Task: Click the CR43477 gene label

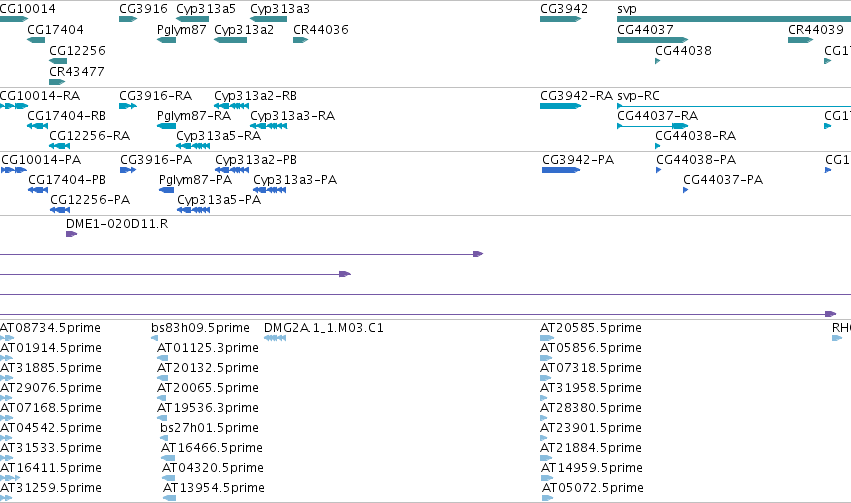Action: (77, 72)
